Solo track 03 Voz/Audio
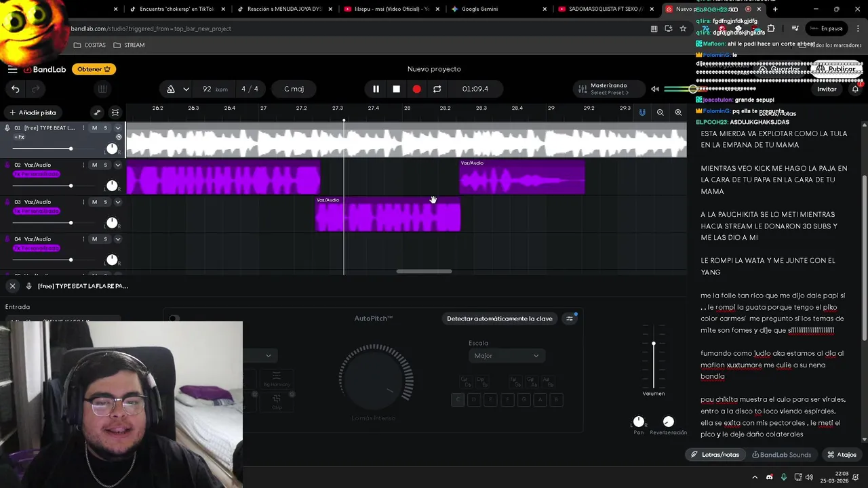This screenshot has height=488, width=868. tap(105, 202)
